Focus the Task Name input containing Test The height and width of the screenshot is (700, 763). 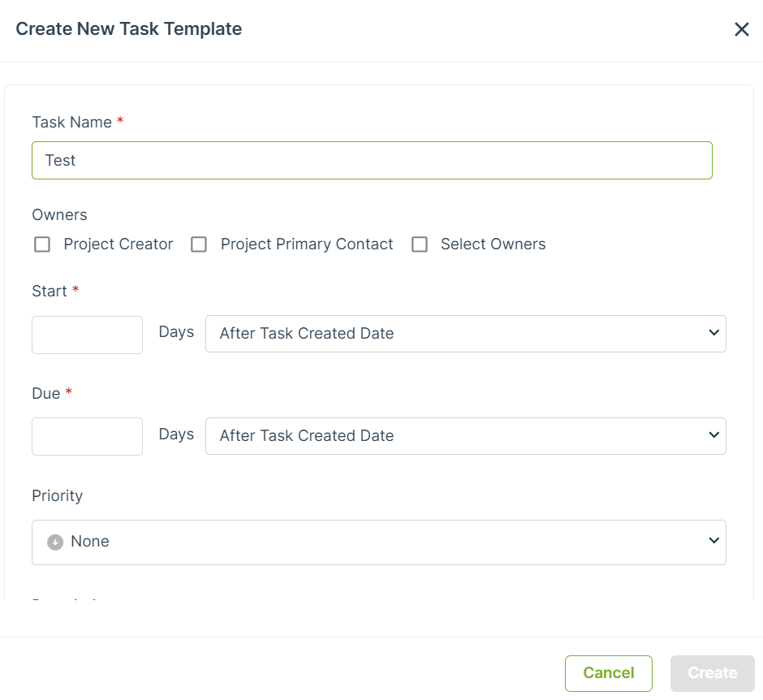(373, 161)
